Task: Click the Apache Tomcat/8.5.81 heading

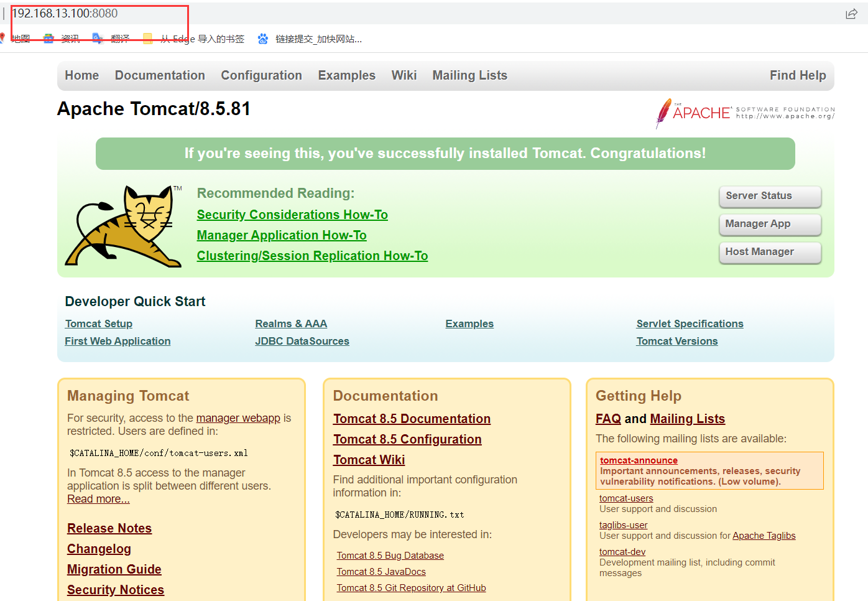Action: [x=154, y=109]
